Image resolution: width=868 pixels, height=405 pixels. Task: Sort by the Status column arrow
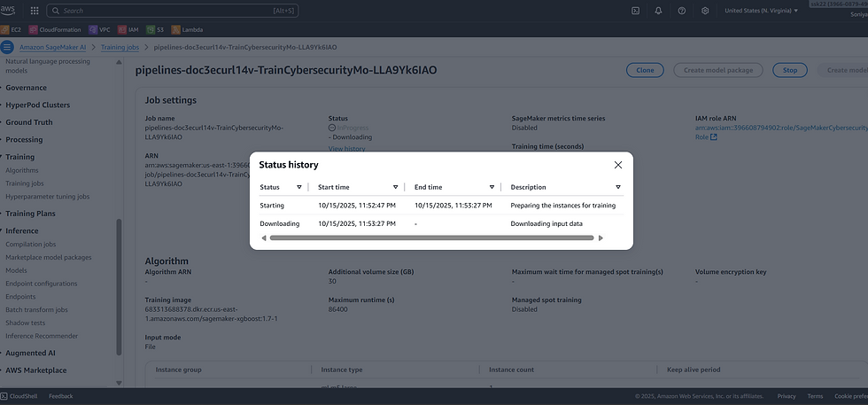[299, 187]
